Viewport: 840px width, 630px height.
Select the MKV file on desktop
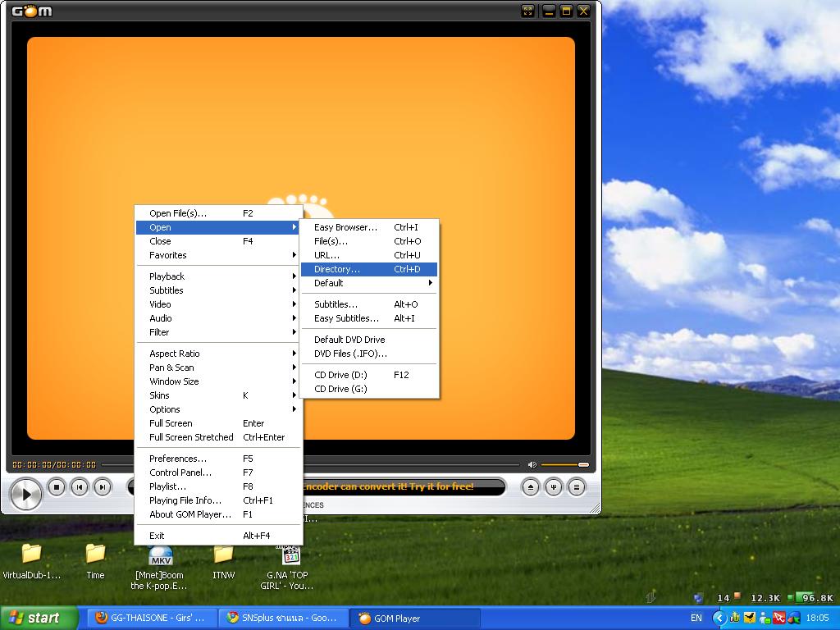(x=160, y=555)
